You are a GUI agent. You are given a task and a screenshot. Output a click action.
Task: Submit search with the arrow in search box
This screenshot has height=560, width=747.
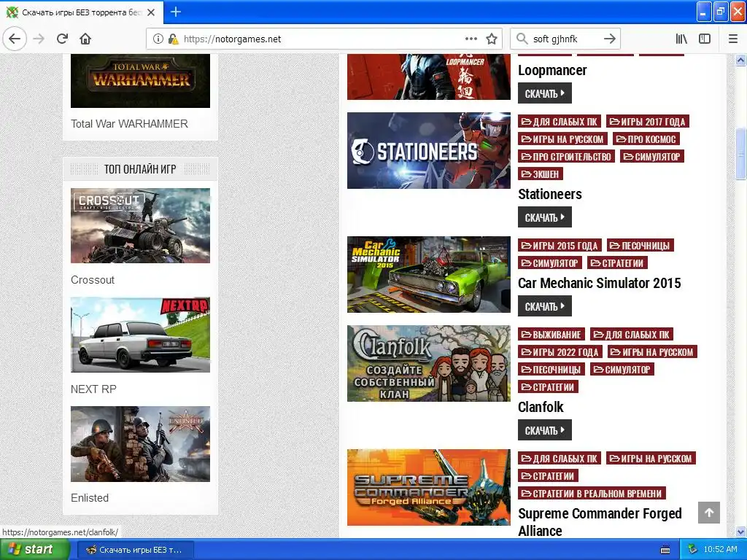(x=610, y=39)
